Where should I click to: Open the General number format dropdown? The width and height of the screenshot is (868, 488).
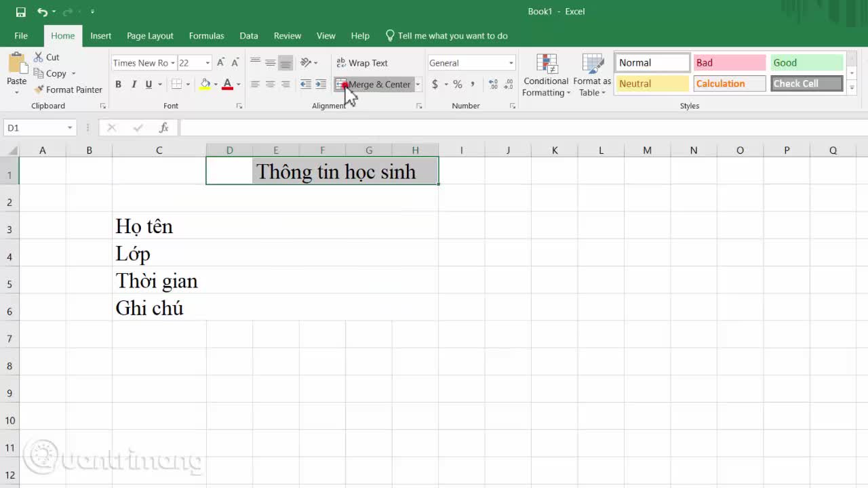coord(511,63)
